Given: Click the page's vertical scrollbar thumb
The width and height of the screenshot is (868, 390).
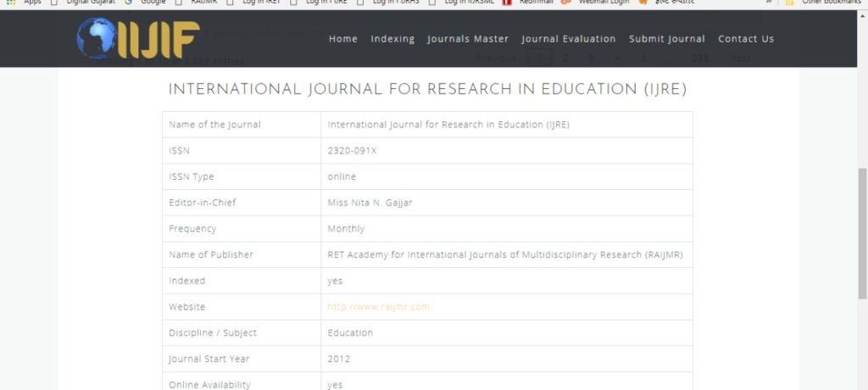Looking at the screenshot, I should point(862,232).
